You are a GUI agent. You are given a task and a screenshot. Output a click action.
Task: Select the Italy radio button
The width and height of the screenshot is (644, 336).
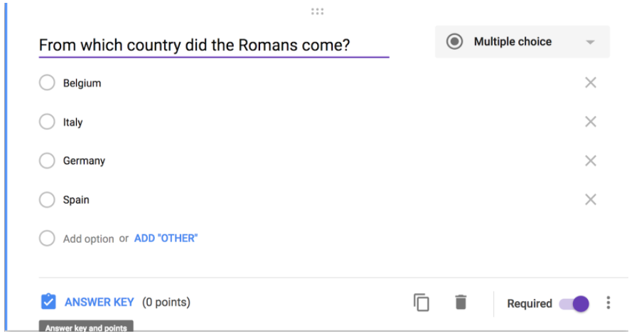pos(47,122)
